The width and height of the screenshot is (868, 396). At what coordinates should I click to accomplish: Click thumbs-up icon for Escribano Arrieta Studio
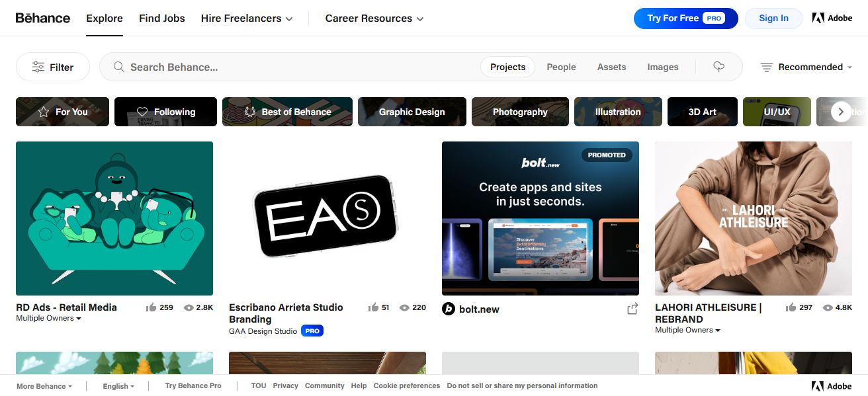(x=373, y=307)
